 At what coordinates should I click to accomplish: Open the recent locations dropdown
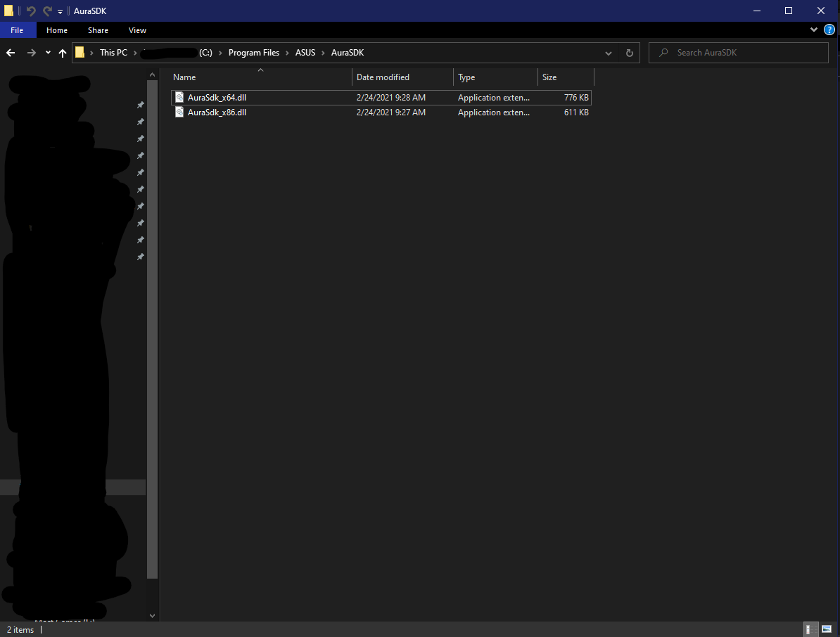click(x=49, y=53)
